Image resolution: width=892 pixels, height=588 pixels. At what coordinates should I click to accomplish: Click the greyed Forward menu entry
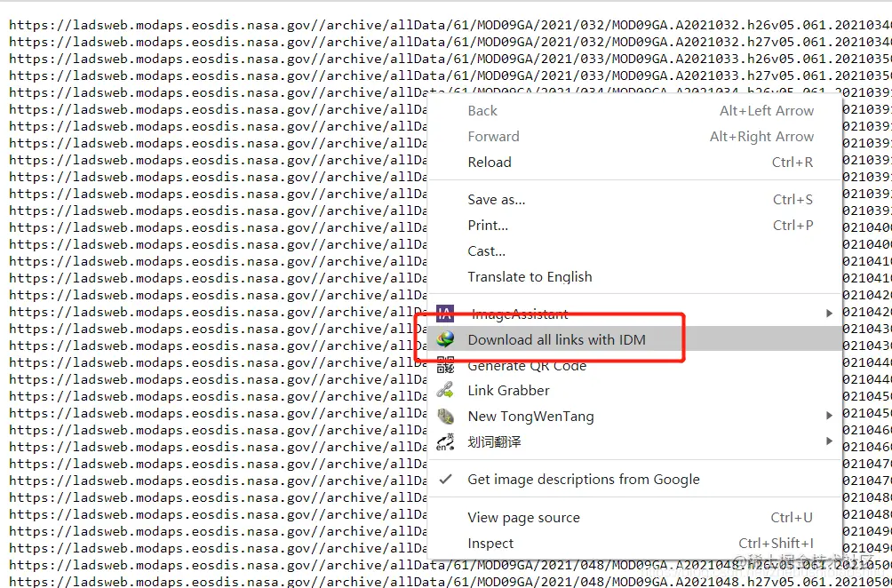tap(634, 137)
